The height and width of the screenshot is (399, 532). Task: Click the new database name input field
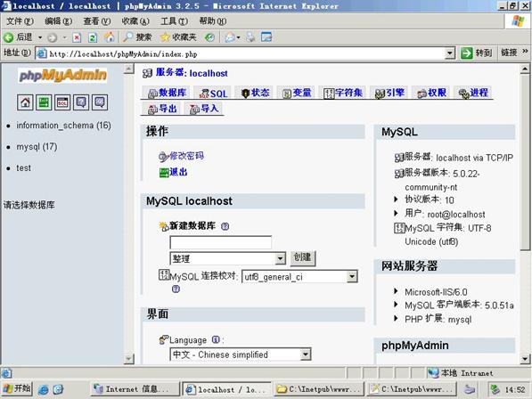coord(220,242)
